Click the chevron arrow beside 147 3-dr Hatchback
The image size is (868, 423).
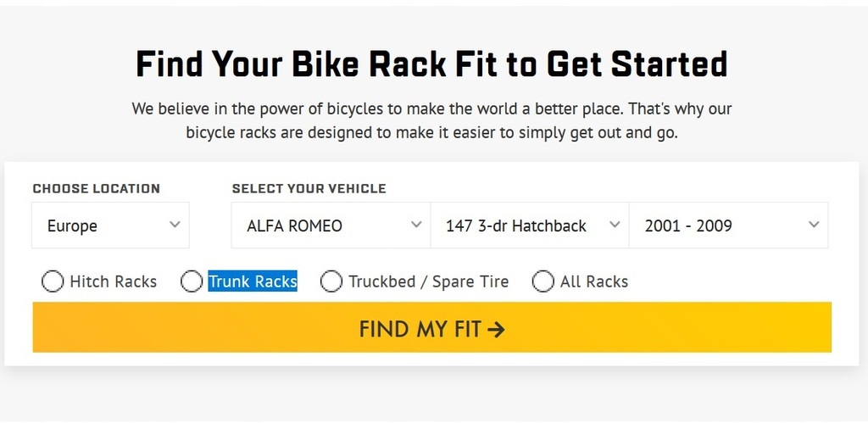click(615, 225)
